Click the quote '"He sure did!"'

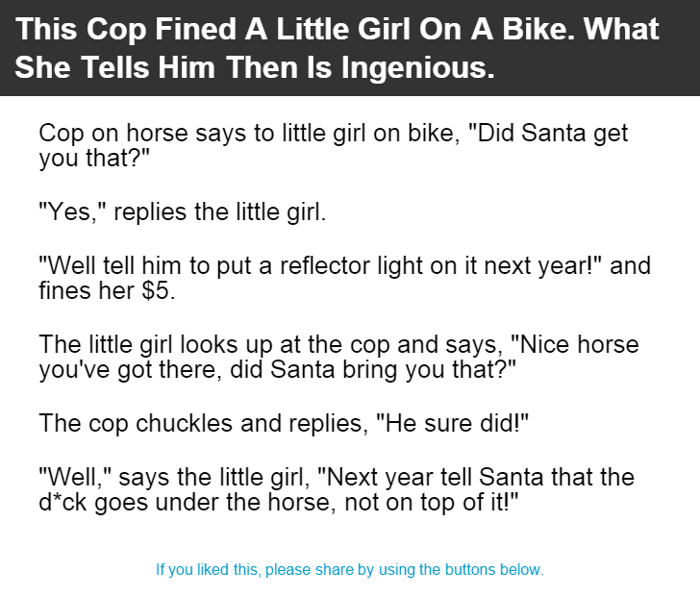click(453, 423)
